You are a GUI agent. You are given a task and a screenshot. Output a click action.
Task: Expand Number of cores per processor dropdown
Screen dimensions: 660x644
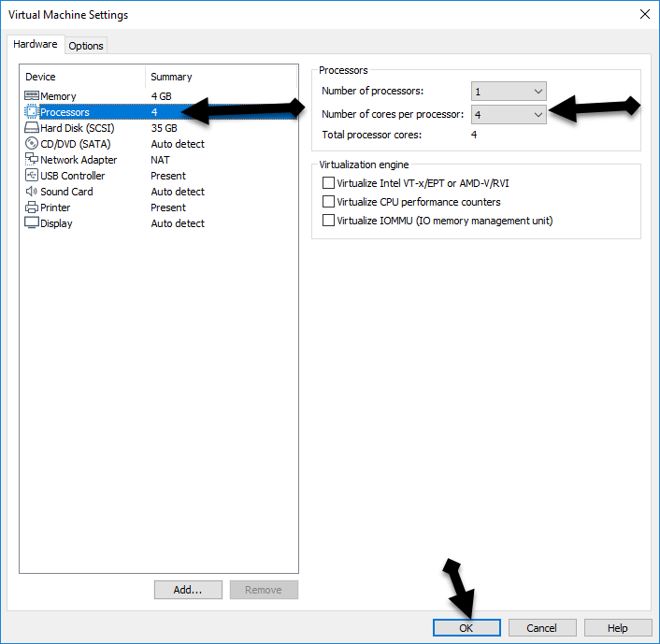tap(509, 114)
